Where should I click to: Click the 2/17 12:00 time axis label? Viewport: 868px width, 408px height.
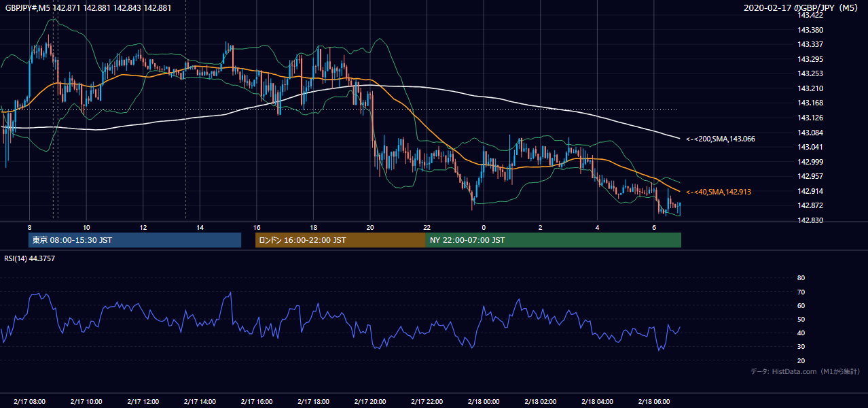click(143, 402)
